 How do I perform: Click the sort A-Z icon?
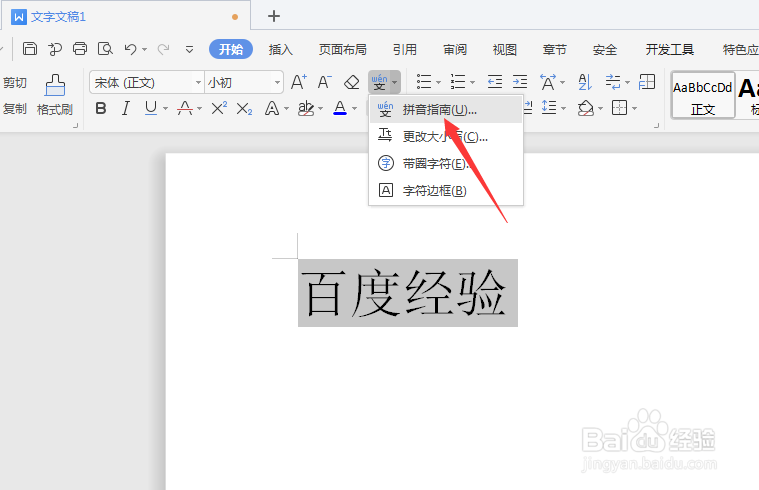(585, 82)
